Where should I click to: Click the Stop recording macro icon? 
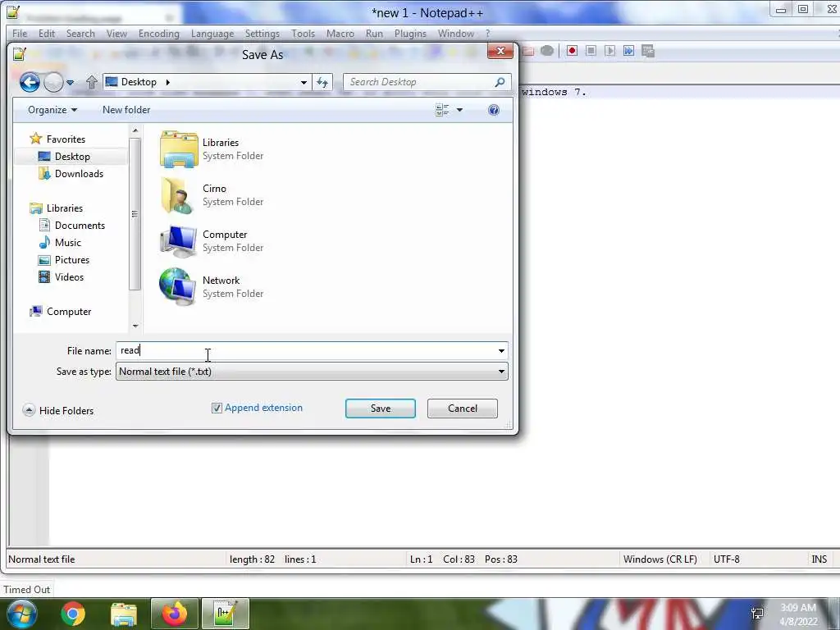pyautogui.click(x=591, y=51)
